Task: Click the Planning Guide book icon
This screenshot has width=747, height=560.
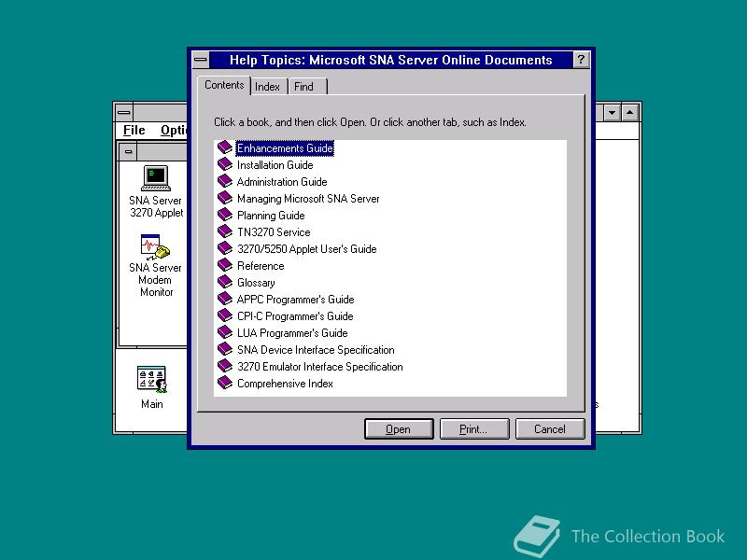Action: tap(225, 215)
